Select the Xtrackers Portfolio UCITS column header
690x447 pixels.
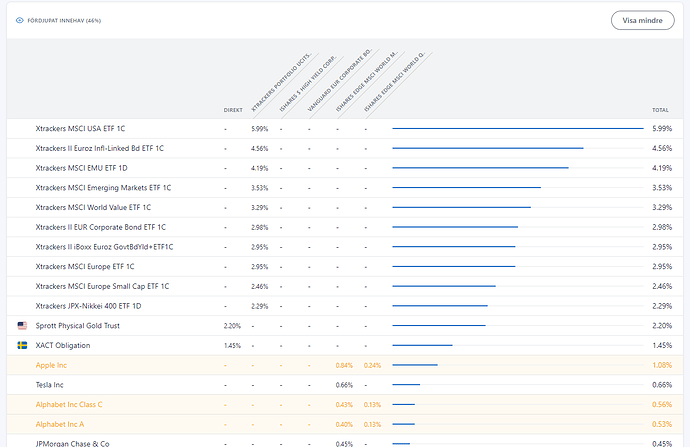tap(282, 82)
